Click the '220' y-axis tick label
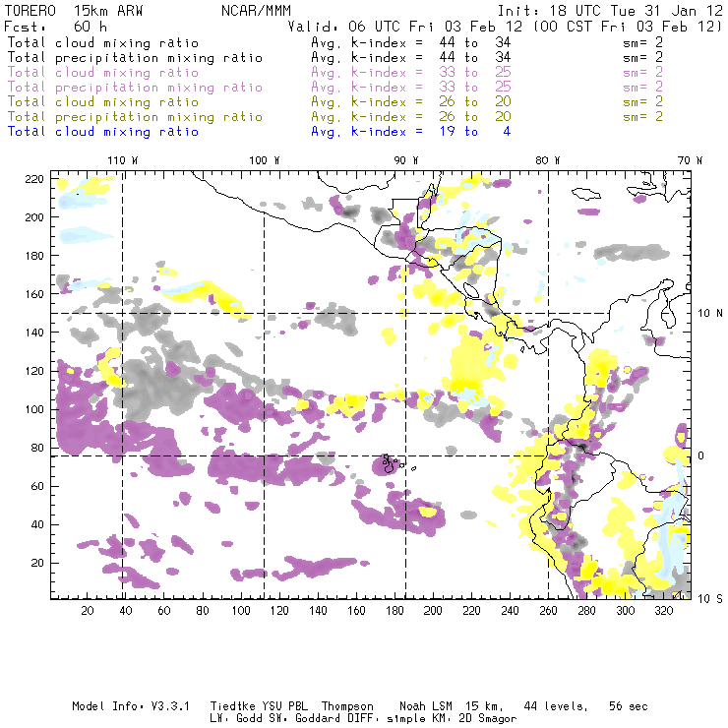Screen dimensions: 728x728 (x=34, y=179)
